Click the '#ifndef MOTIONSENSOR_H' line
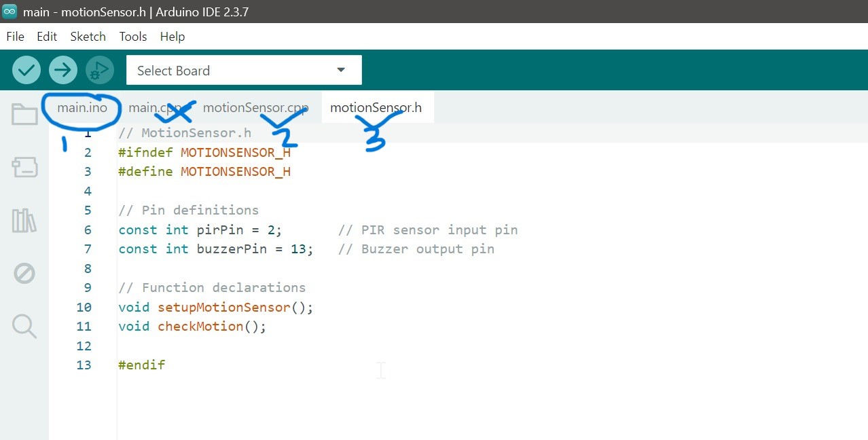 [204, 153]
